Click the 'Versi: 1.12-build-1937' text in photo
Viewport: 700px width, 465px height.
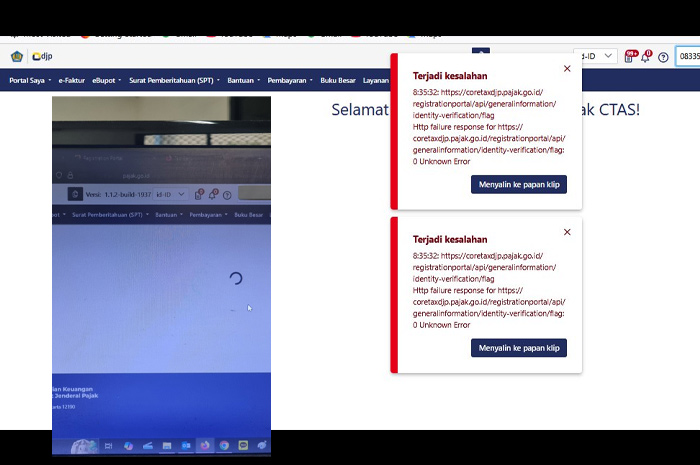[118, 195]
